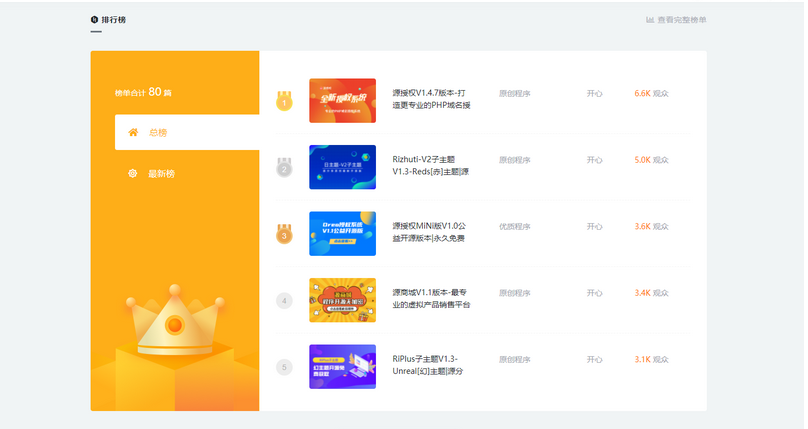Click the gold rank 1 medal icon
Image resolution: width=808 pixels, height=429 pixels.
pos(284,101)
